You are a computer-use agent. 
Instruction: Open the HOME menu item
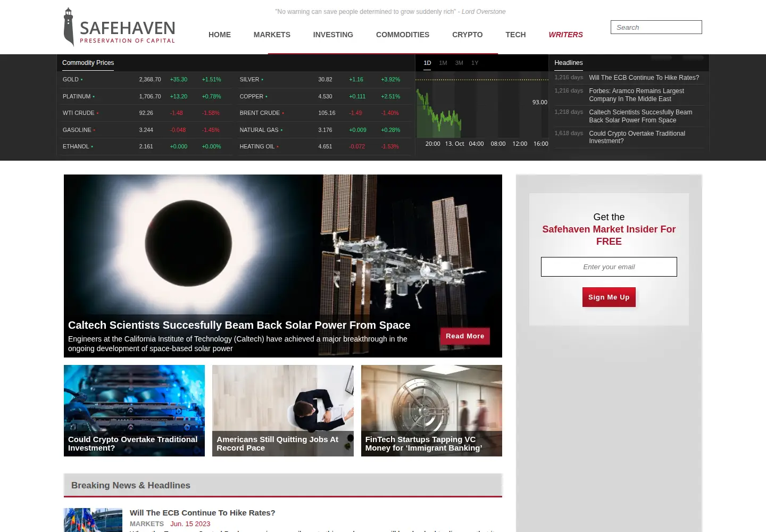[x=220, y=35]
